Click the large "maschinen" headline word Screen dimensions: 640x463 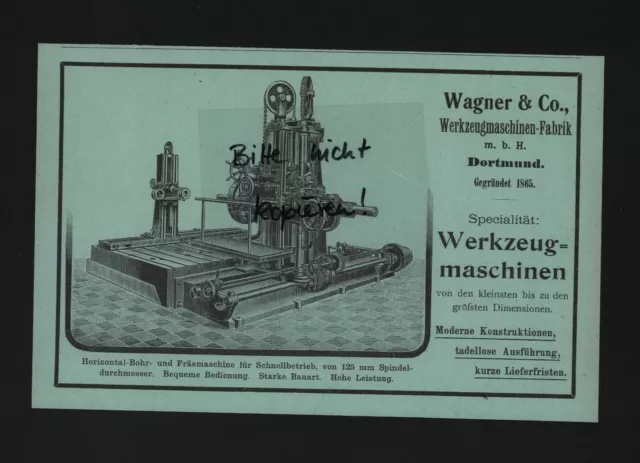pyautogui.click(x=503, y=271)
